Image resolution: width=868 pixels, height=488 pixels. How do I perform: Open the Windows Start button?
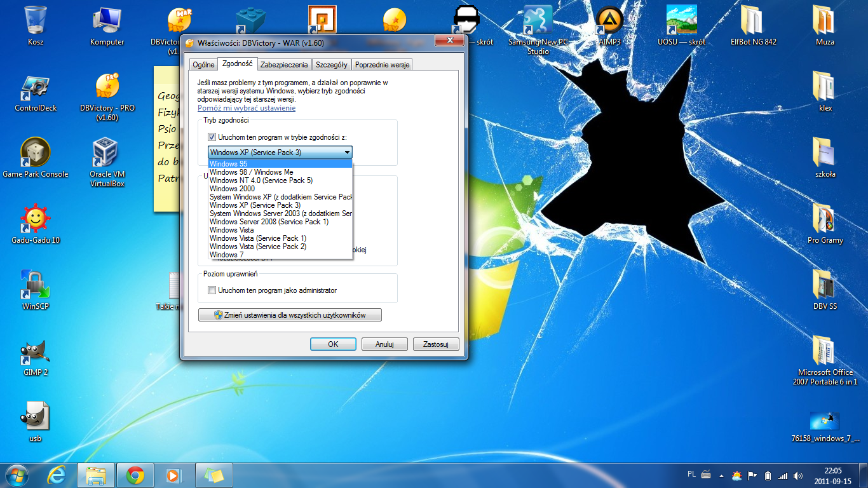tap(16, 475)
